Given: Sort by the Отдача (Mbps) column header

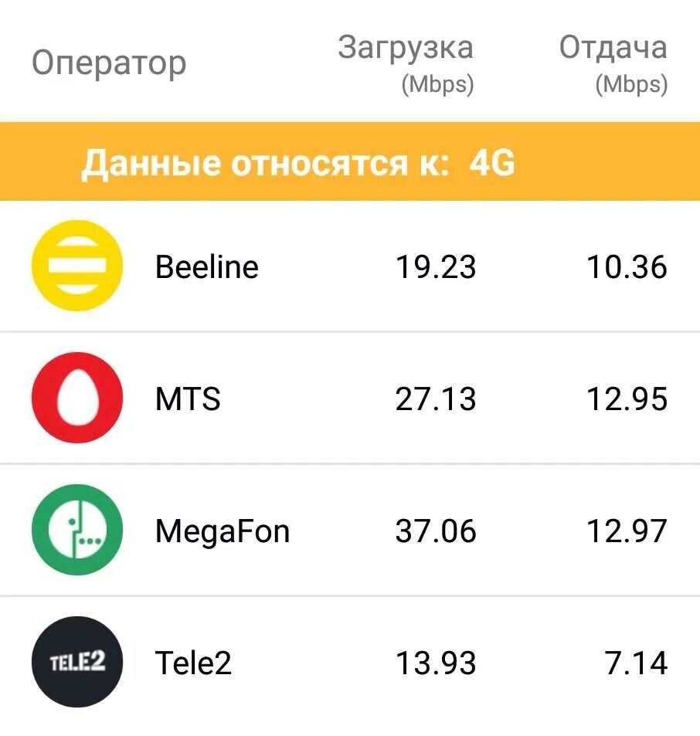Looking at the screenshot, I should (613, 65).
